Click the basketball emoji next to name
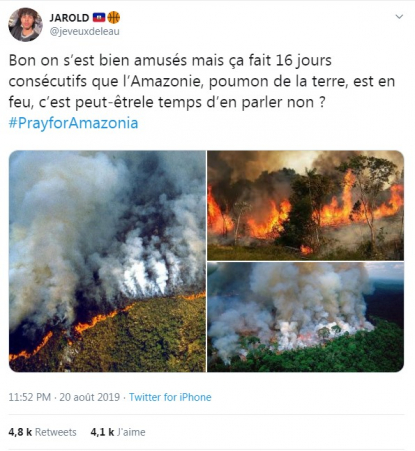The width and height of the screenshot is (415, 451). (114, 17)
